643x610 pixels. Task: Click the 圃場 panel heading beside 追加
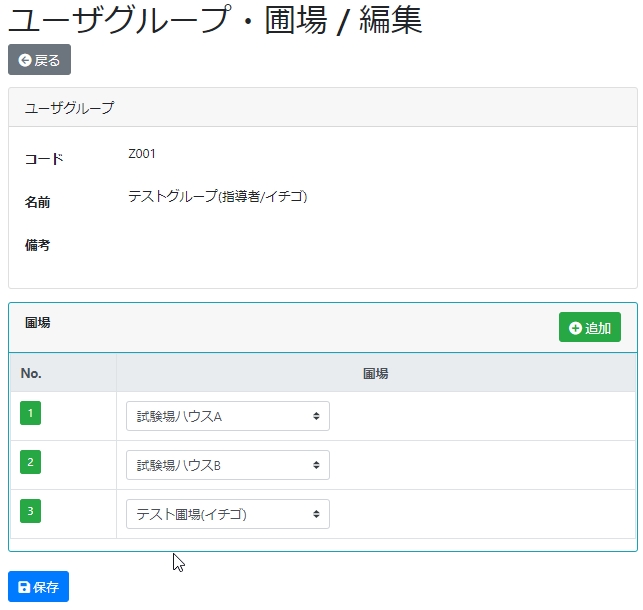coord(38,323)
